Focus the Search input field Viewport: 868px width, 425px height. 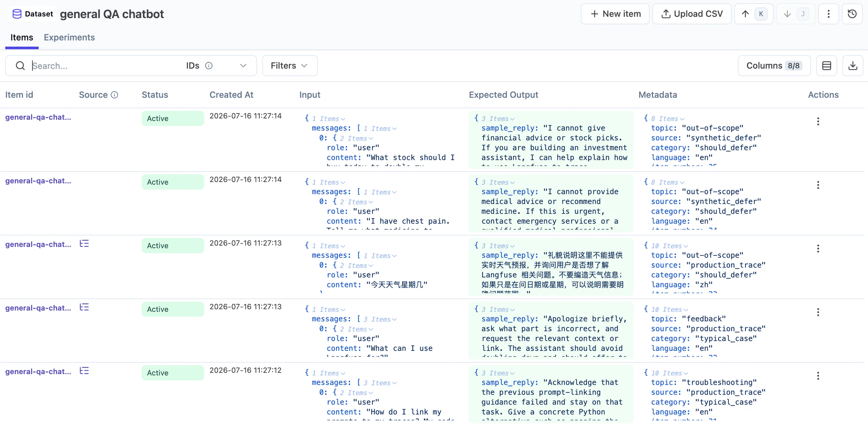[105, 65]
